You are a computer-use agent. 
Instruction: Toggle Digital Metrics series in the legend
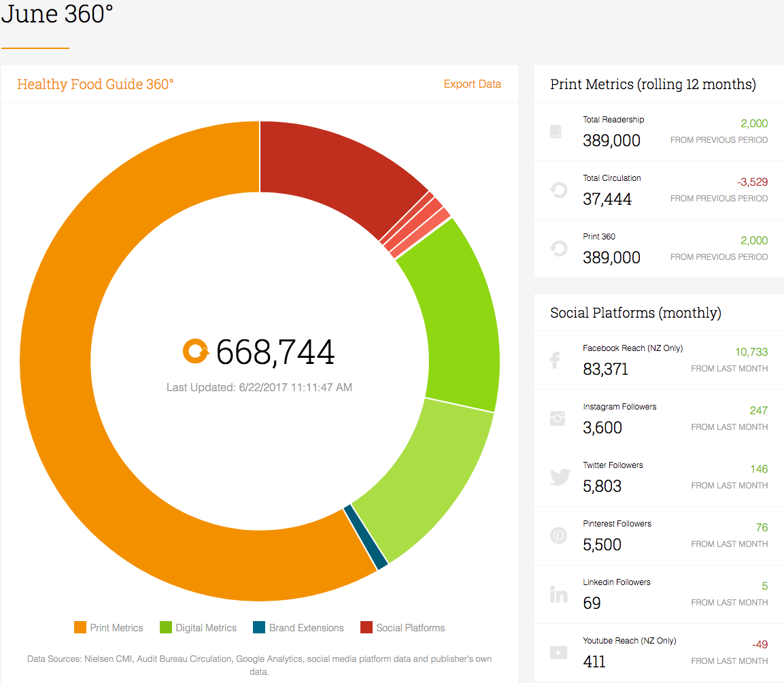[198, 627]
